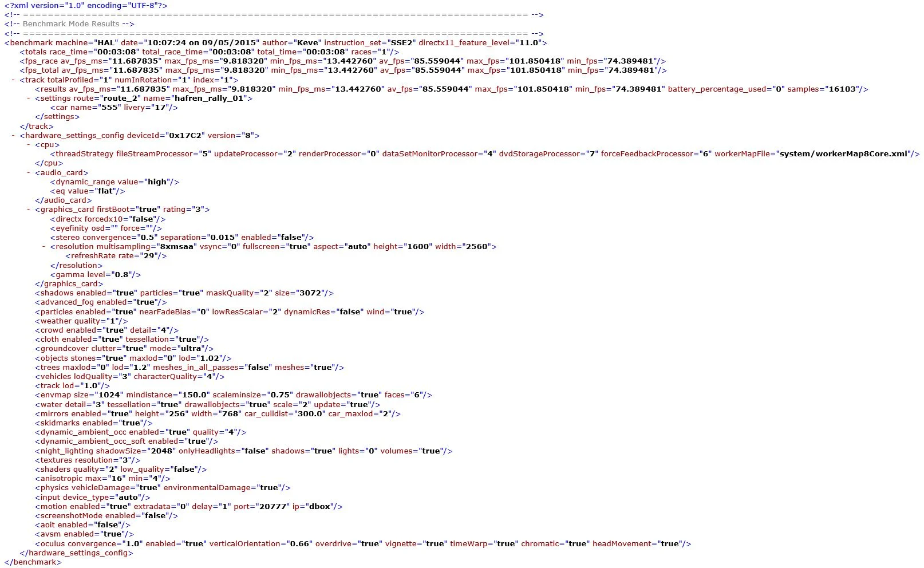Click the envmap size value "1024"
924x568 pixels.
point(109,395)
